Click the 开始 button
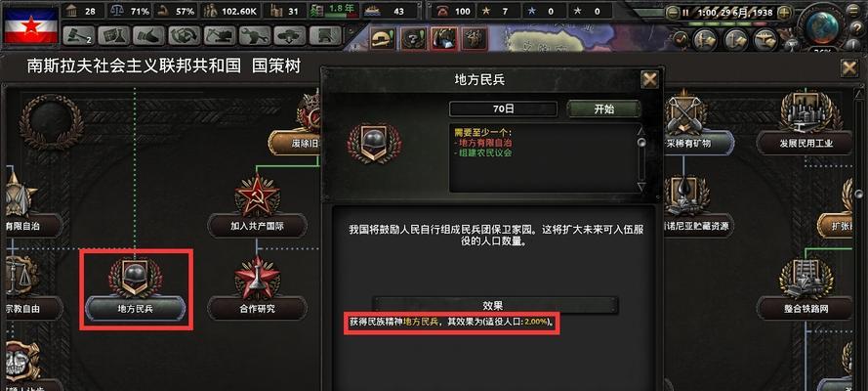Viewport: 868px width, 391px height. pyautogui.click(x=604, y=109)
